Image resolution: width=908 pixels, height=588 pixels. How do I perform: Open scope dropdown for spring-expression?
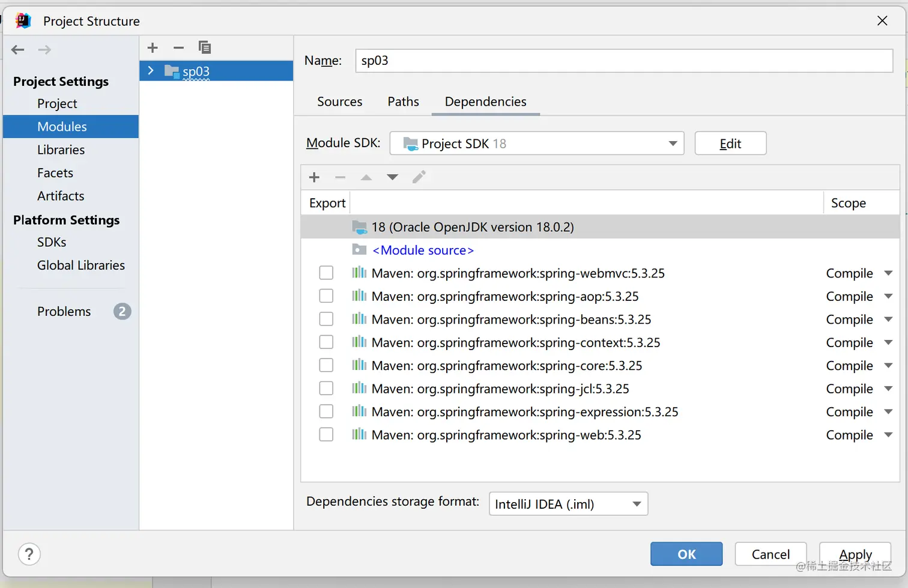tap(888, 412)
